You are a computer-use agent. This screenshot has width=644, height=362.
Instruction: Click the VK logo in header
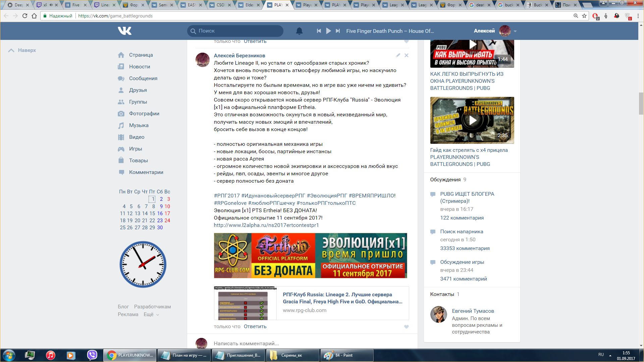[125, 31]
